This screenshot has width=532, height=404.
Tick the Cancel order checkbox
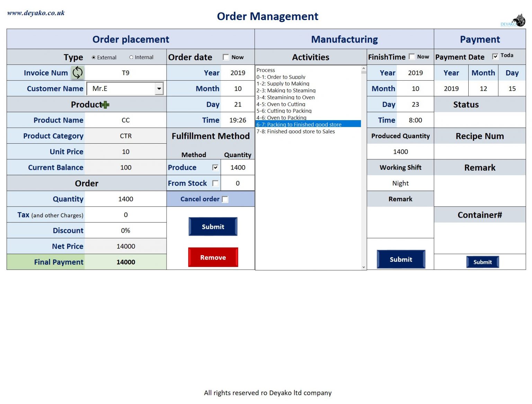point(225,199)
